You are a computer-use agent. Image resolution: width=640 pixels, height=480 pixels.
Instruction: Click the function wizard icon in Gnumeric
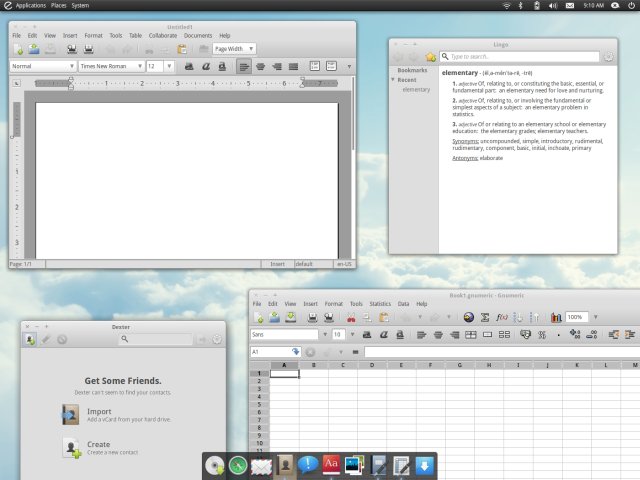[502, 317]
